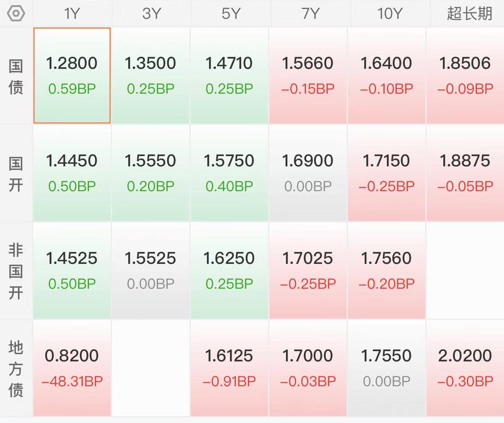
Task: Open the 地方债 超长期 cell showing 2.0200
Action: [x=466, y=368]
